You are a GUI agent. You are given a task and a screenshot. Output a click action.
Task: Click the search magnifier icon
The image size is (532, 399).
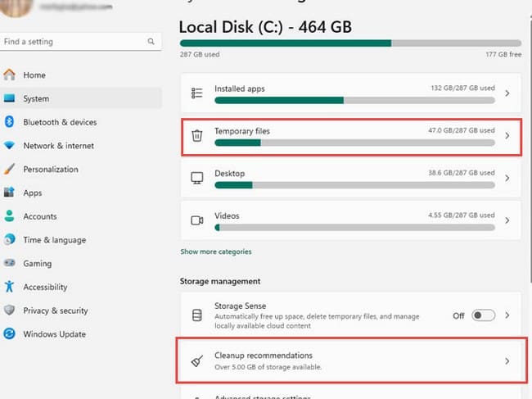point(151,41)
